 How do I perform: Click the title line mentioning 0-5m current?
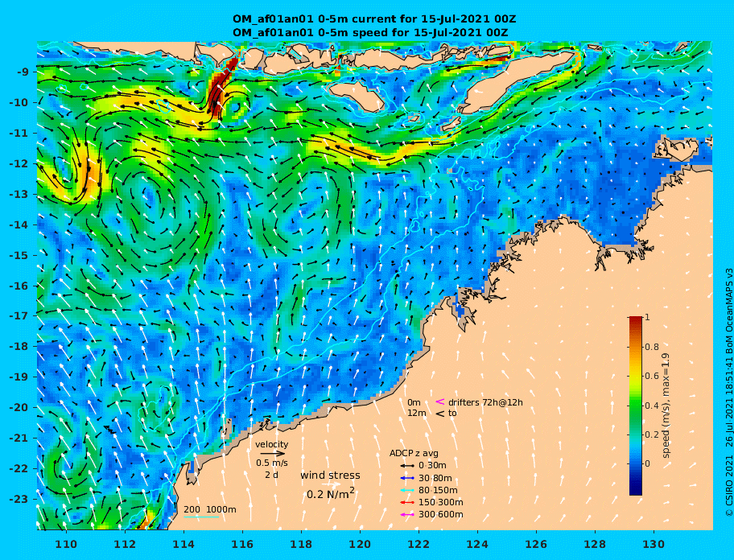(374, 19)
